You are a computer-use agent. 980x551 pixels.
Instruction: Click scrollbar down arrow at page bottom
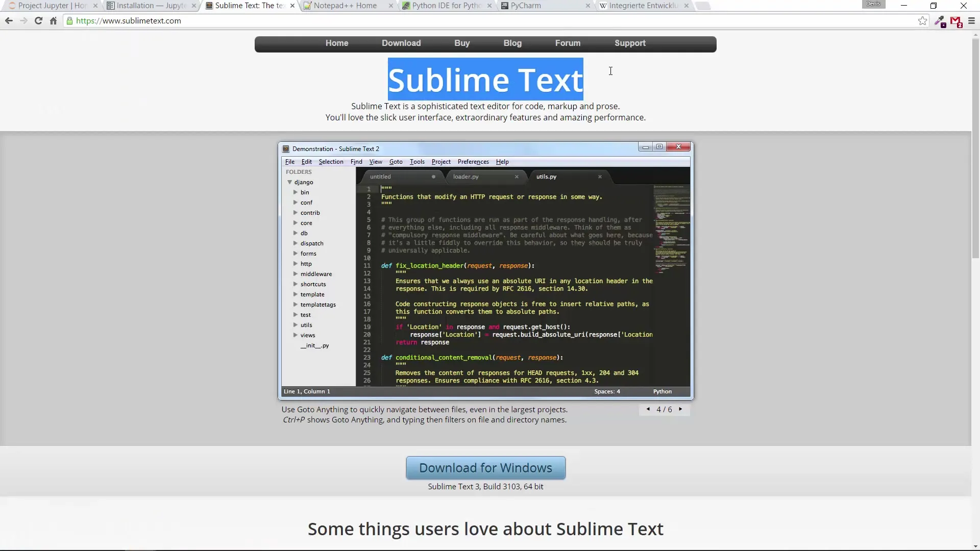pos(975,546)
